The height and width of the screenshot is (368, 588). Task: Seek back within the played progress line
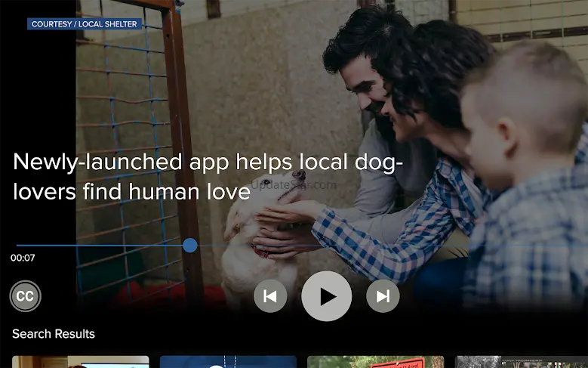[100, 246]
